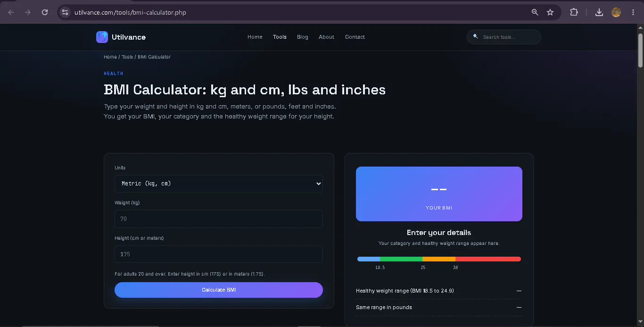Follow the Home breadcrumb link
The image size is (644, 327).
(x=110, y=57)
